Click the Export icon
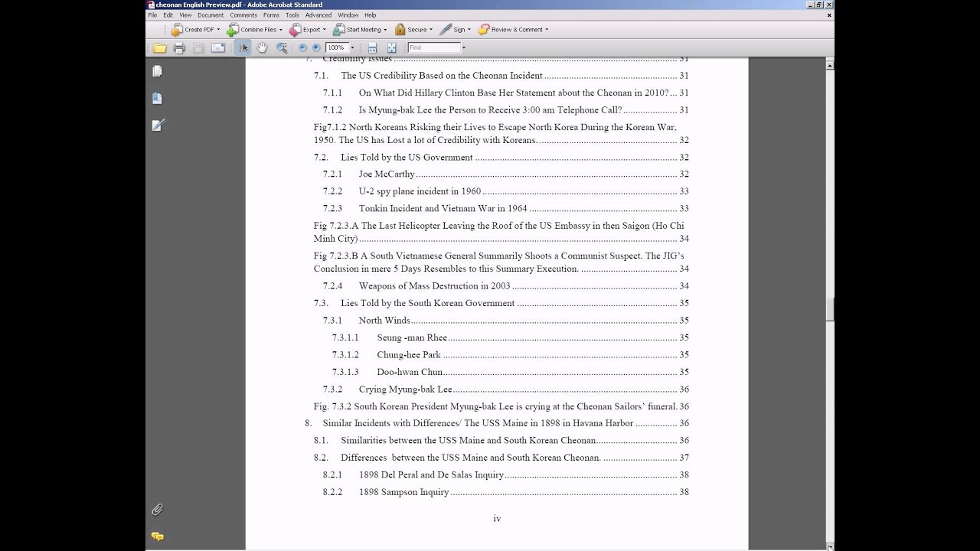The image size is (980, 551). 295,30
